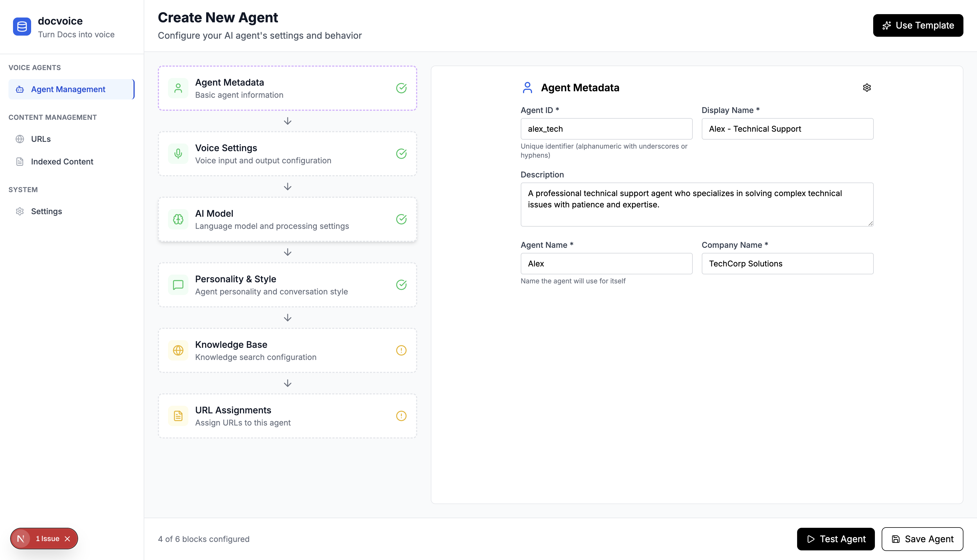977x560 pixels.
Task: Click the Personality & Style chat bubble icon
Action: coord(178,285)
